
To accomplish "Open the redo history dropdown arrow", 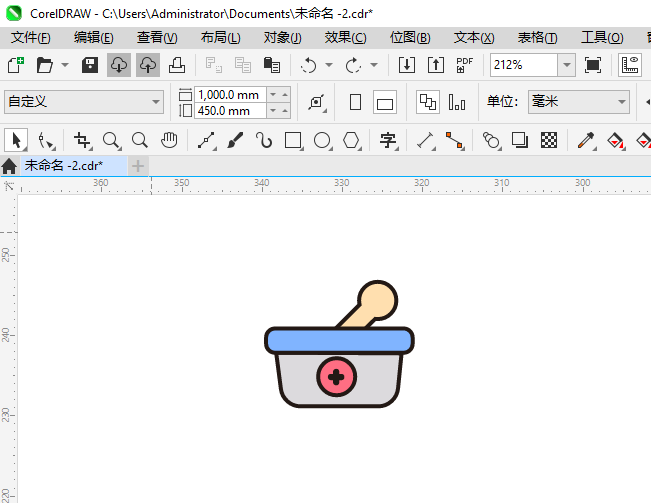I will [x=374, y=65].
